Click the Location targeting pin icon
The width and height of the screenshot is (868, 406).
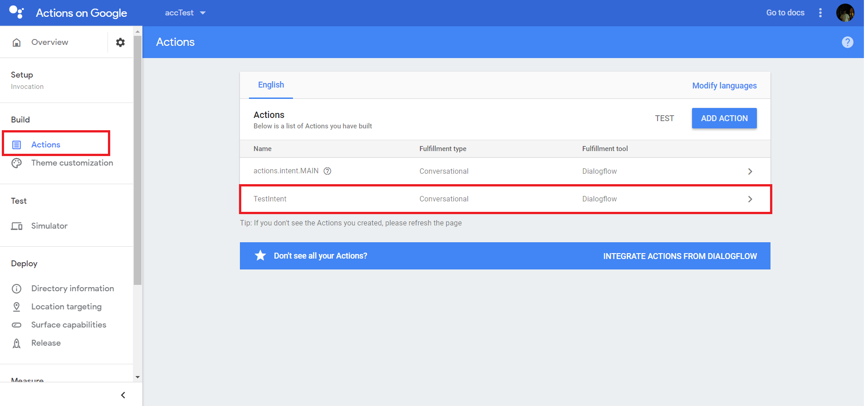coord(17,307)
